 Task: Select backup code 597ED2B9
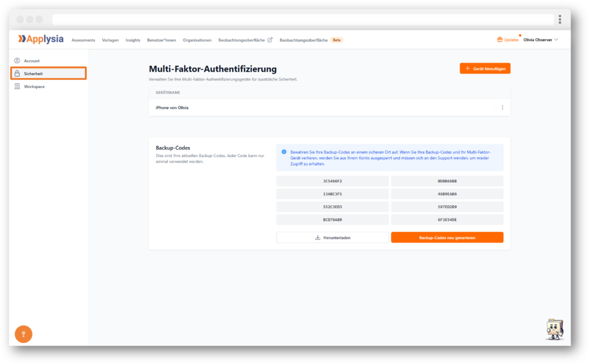coord(447,206)
